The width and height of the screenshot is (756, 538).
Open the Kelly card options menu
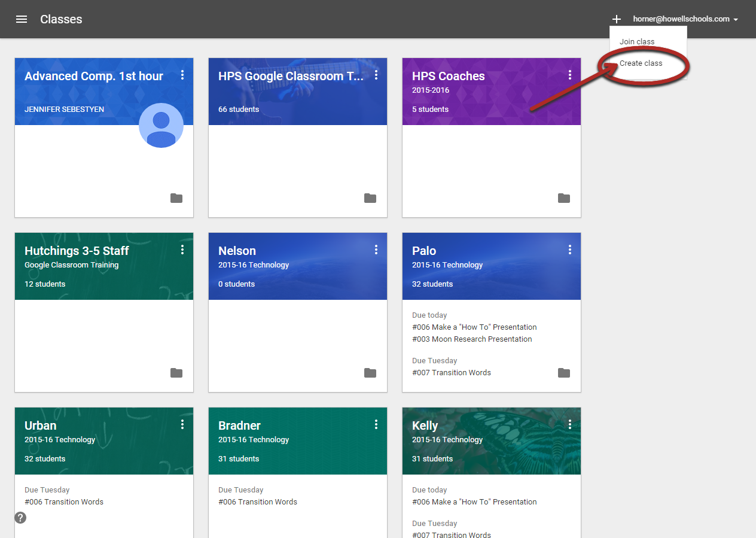(x=570, y=424)
